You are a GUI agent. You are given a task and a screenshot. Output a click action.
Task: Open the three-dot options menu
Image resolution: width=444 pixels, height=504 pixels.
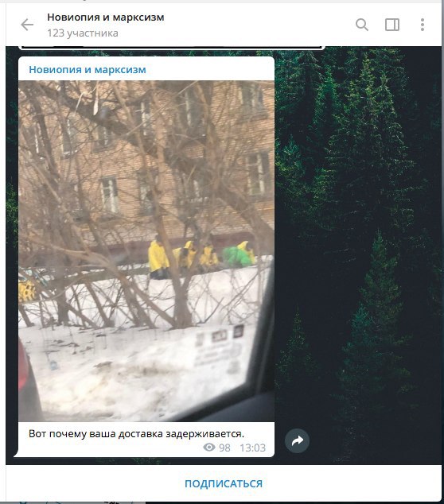click(x=423, y=25)
